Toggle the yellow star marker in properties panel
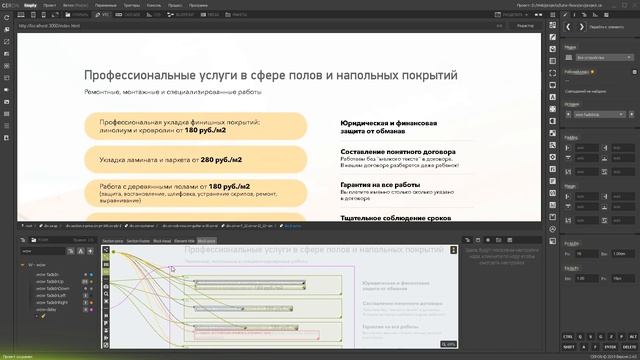 (x=593, y=72)
